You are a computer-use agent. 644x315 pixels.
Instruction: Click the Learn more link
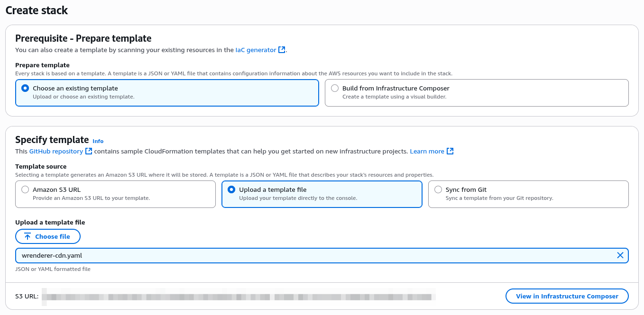428,151
